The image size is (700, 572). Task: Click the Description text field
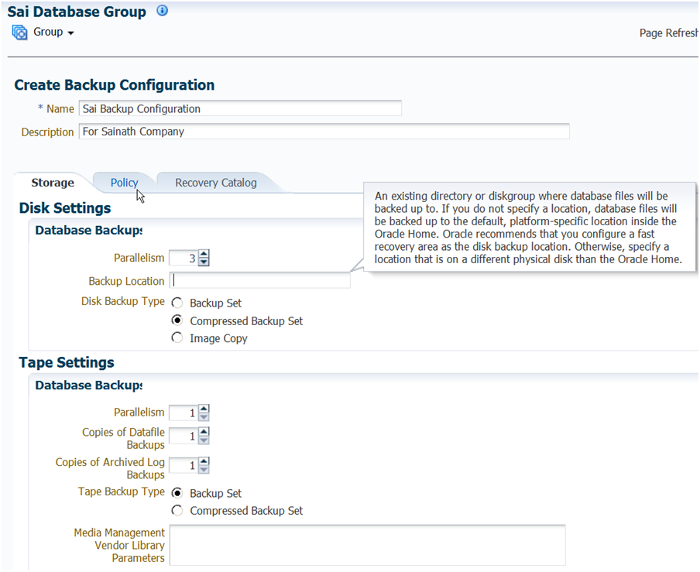323,131
